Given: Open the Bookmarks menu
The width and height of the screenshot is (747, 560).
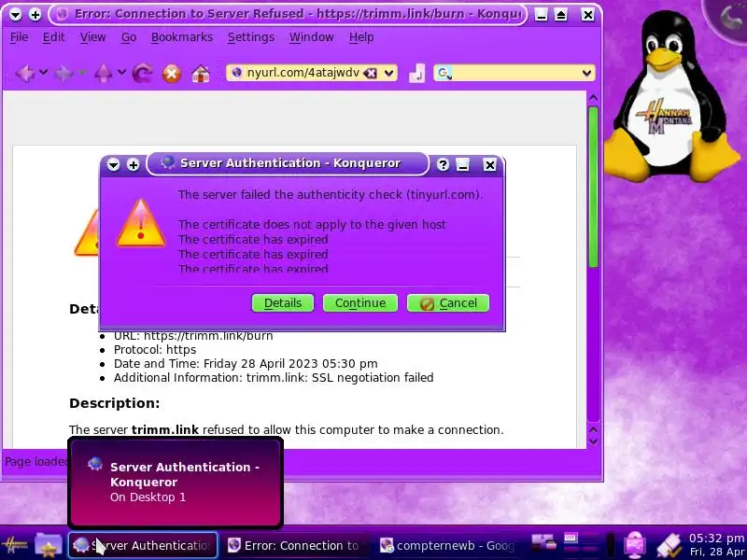Looking at the screenshot, I should tap(182, 37).
